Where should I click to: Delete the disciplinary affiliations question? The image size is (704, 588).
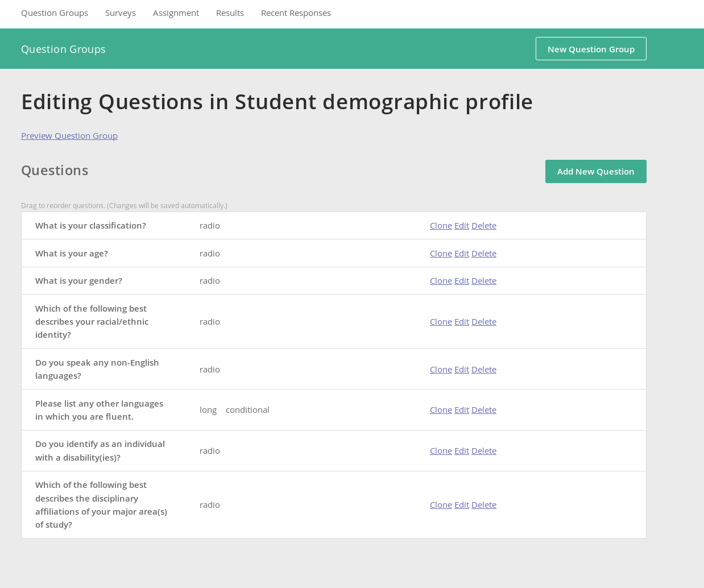coord(484,504)
